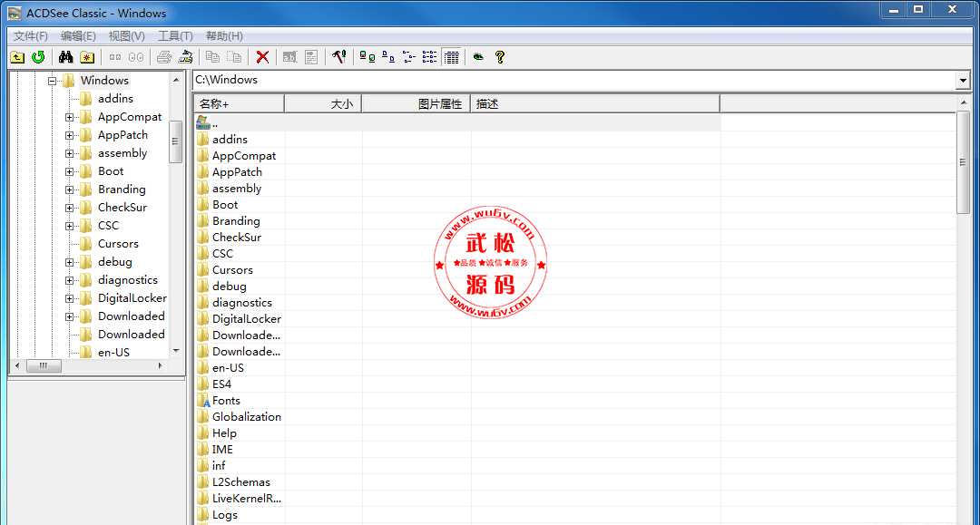Select the IME folder in file list
Screen dimensions: 980x525
click(x=222, y=449)
